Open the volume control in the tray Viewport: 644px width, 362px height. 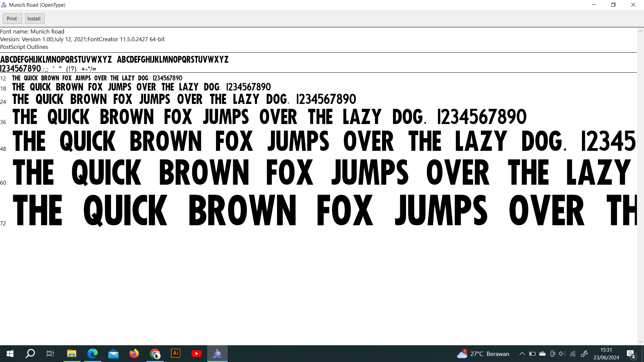562,354
